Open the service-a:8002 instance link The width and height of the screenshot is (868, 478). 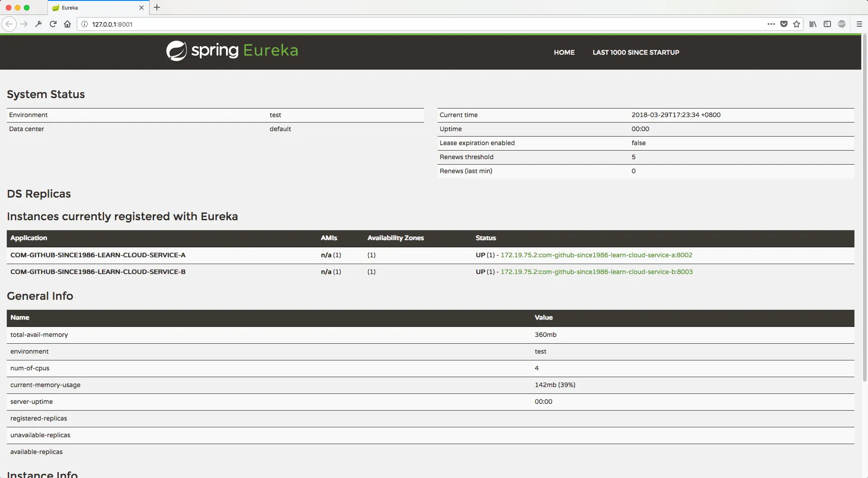point(596,255)
